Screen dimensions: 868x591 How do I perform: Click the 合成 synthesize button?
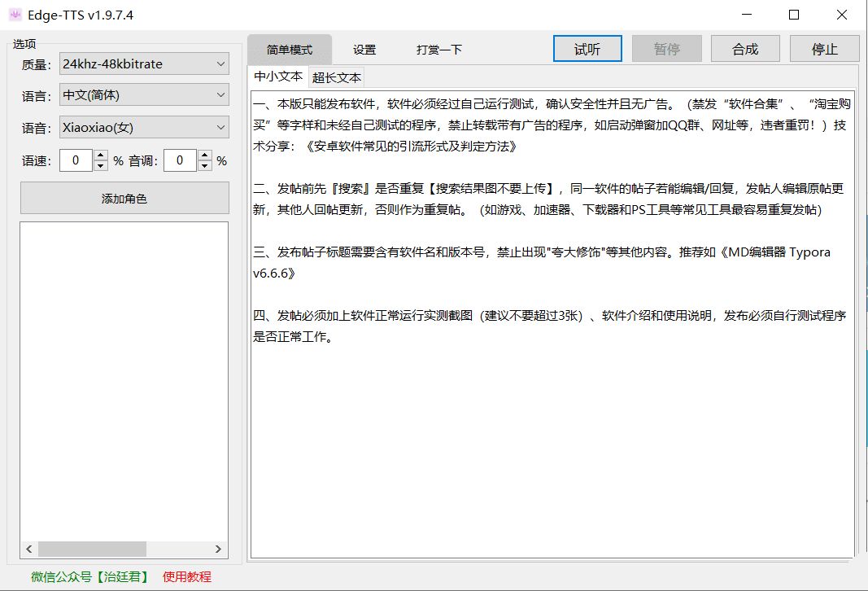[745, 49]
